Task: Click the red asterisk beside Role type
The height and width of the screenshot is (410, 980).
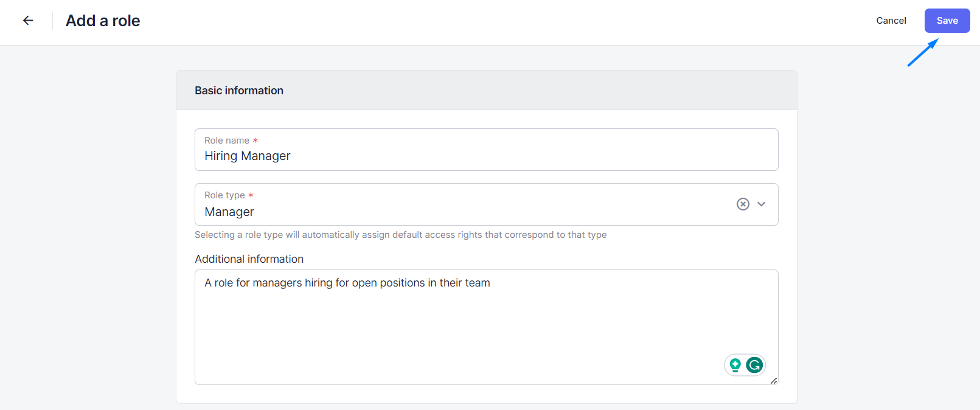Action: 251,195
